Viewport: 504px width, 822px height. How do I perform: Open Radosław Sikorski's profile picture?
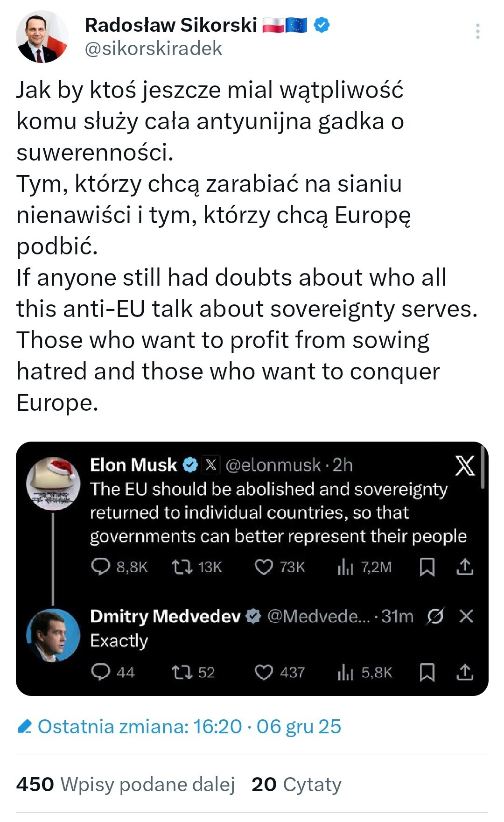click(x=42, y=37)
